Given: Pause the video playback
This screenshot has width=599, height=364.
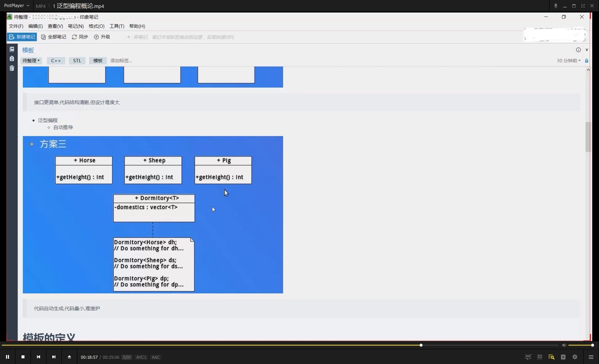Looking at the screenshot, I should [x=8, y=357].
